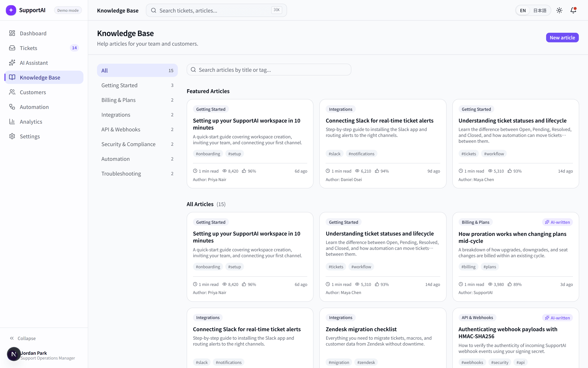Filter by Getting Started category

(137, 85)
